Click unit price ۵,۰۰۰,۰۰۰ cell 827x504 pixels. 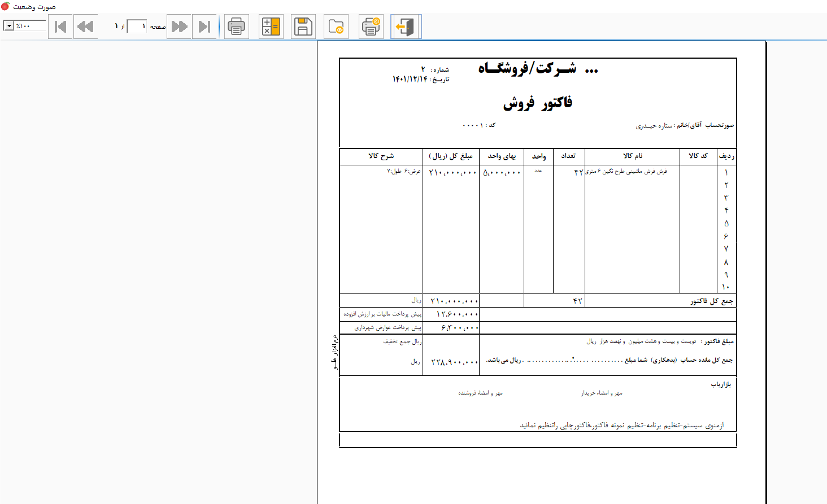click(502, 173)
